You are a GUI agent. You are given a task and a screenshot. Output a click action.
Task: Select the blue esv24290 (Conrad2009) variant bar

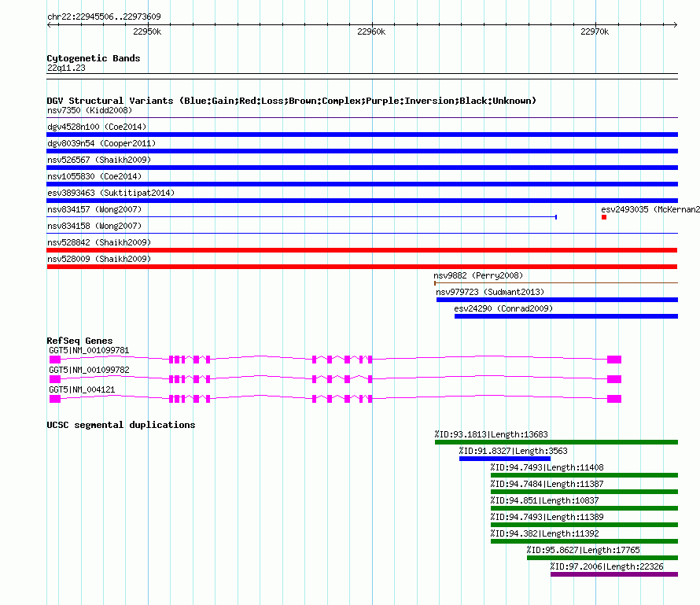click(566, 316)
